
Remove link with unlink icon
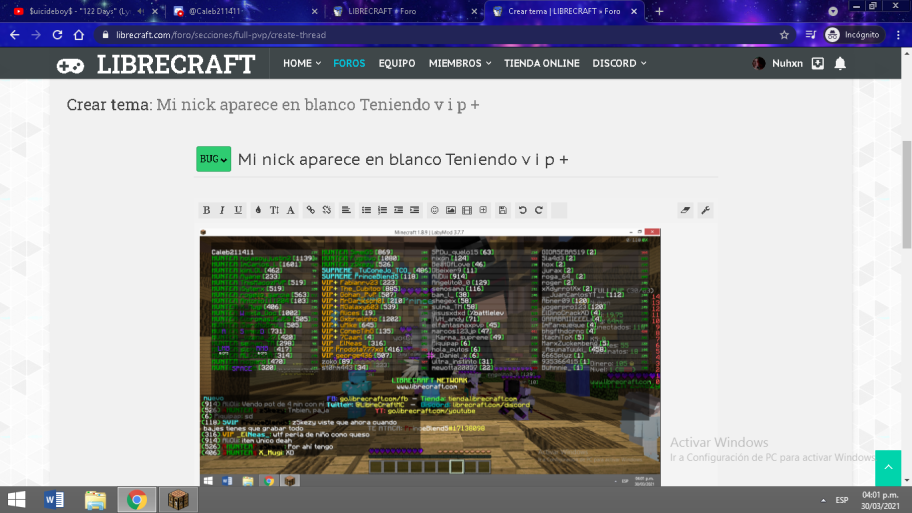point(327,210)
